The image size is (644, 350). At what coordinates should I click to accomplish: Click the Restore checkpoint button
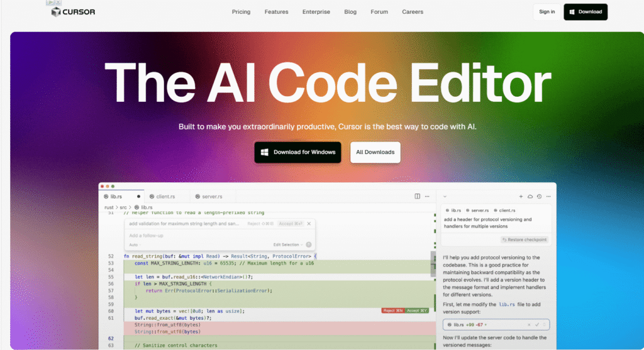(x=525, y=239)
